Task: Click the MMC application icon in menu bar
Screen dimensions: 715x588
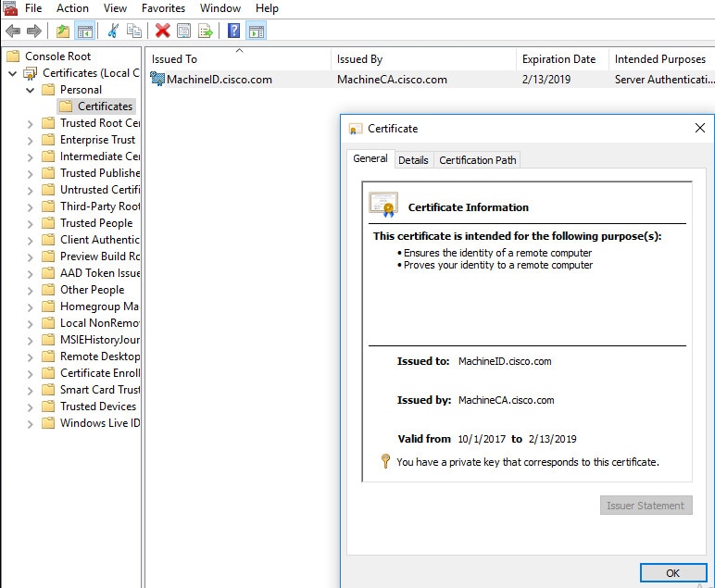Action: tap(10, 8)
